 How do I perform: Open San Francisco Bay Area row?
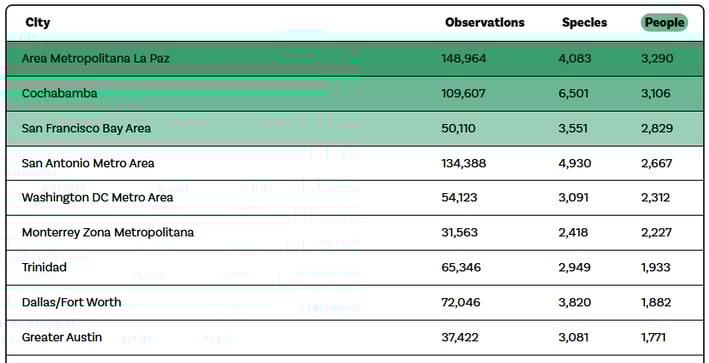pyautogui.click(x=355, y=128)
